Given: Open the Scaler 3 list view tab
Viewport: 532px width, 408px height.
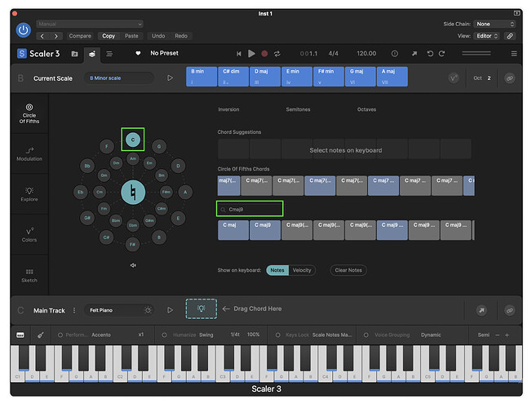Looking at the screenshot, I should click(x=109, y=54).
